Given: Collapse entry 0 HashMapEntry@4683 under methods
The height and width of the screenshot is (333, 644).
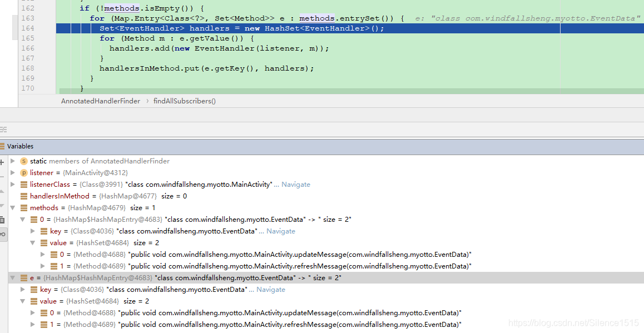Looking at the screenshot, I should pyautogui.click(x=23, y=220).
